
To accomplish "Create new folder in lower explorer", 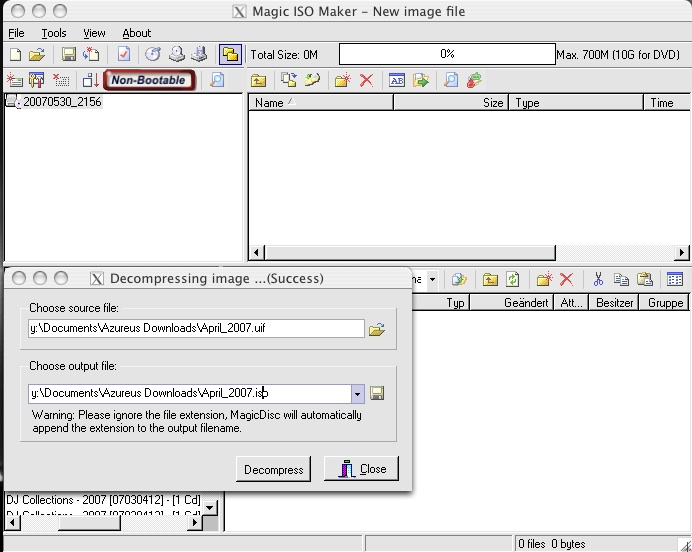I will click(544, 279).
